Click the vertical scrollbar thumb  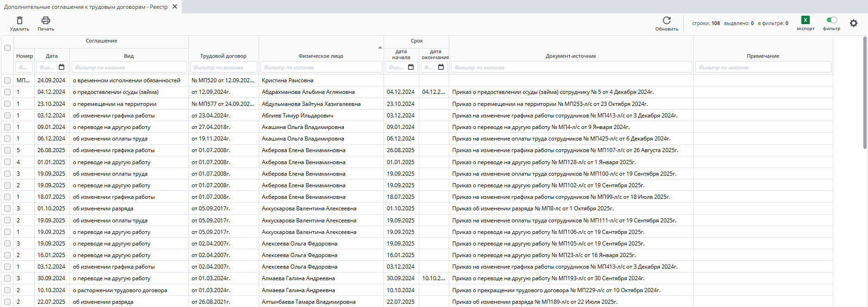865,92
